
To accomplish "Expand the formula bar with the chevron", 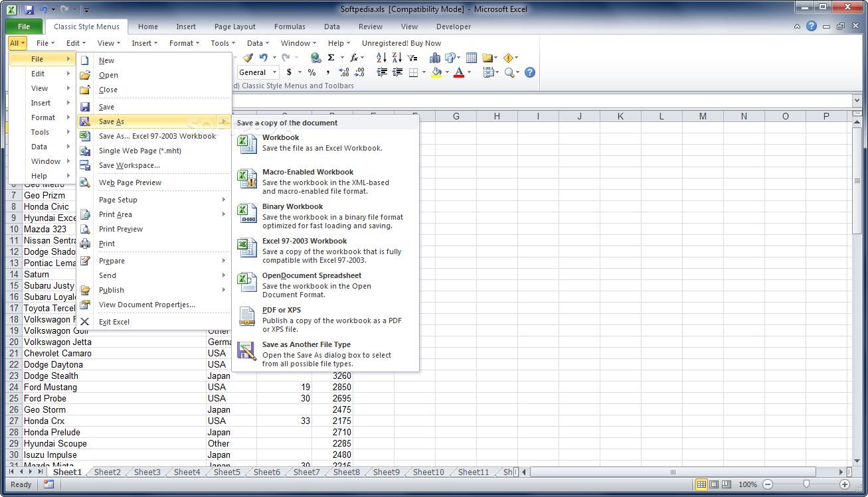I will [857, 100].
